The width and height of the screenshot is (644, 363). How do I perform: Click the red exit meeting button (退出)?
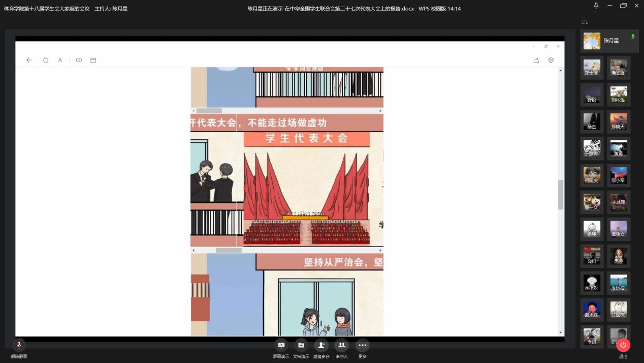[x=623, y=345]
